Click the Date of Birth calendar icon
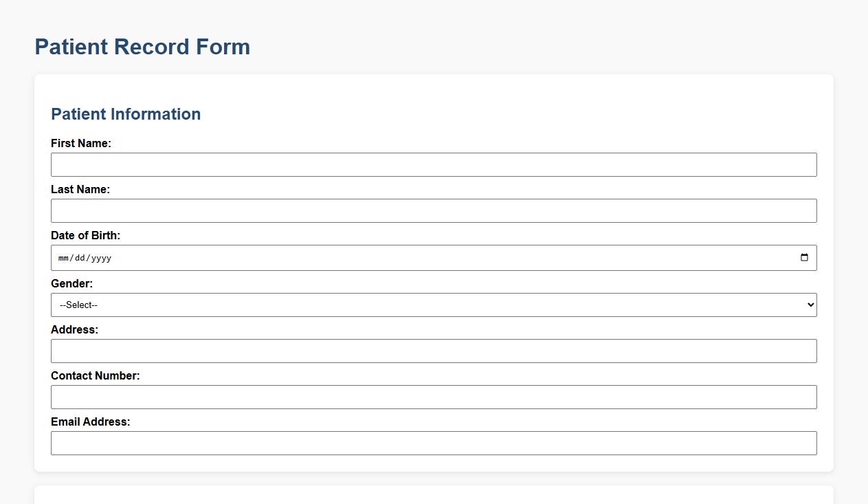Image resolution: width=868 pixels, height=504 pixels. (x=804, y=257)
